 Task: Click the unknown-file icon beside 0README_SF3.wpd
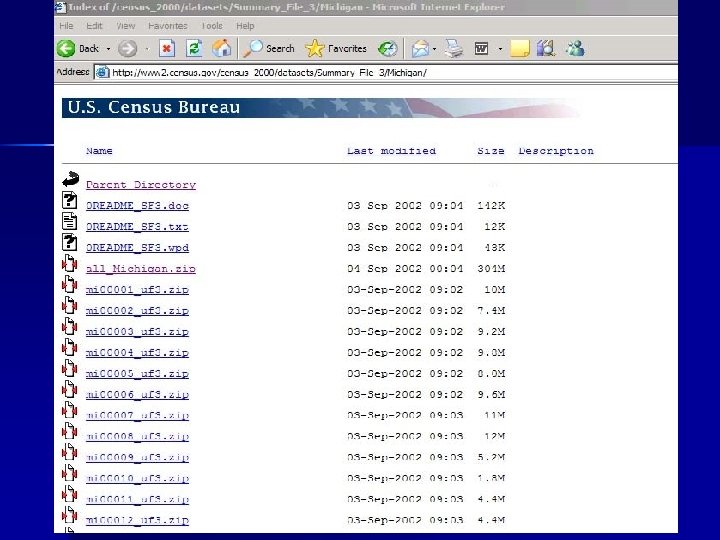click(x=69, y=242)
